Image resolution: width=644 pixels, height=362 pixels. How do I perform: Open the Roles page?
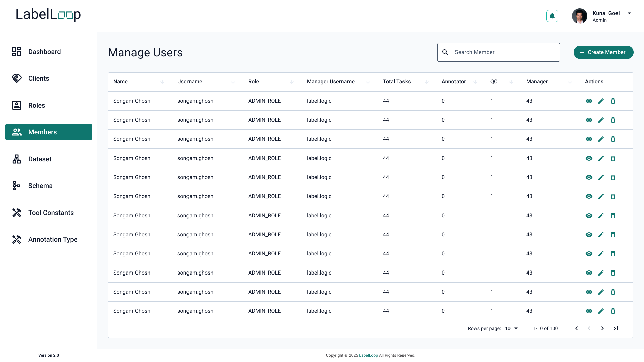point(49,105)
